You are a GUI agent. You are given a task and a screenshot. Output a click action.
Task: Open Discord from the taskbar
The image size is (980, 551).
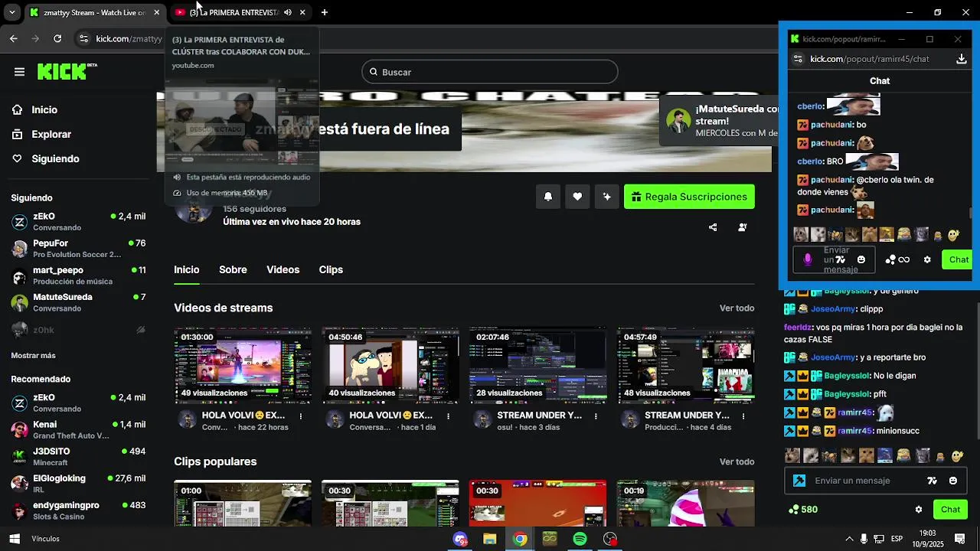[x=460, y=539]
